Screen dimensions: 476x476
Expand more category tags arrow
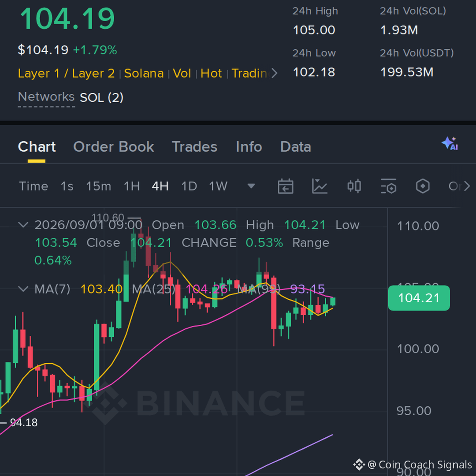[274, 73]
